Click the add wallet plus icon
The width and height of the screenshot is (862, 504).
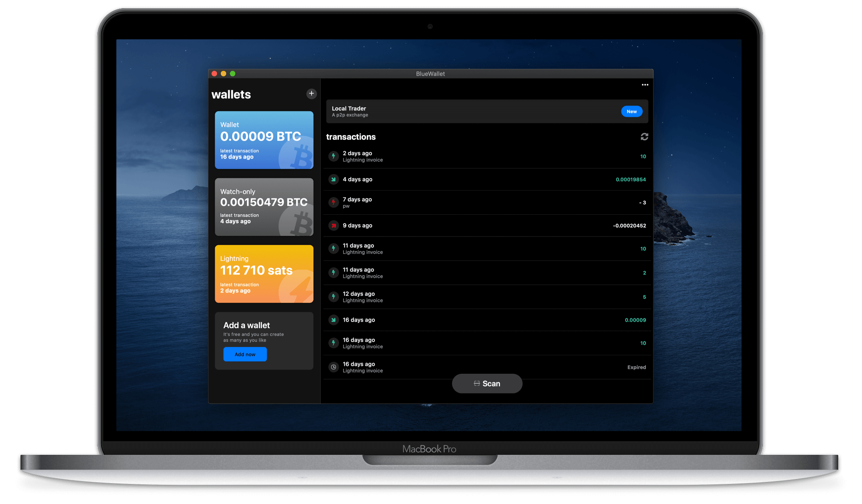click(x=311, y=93)
